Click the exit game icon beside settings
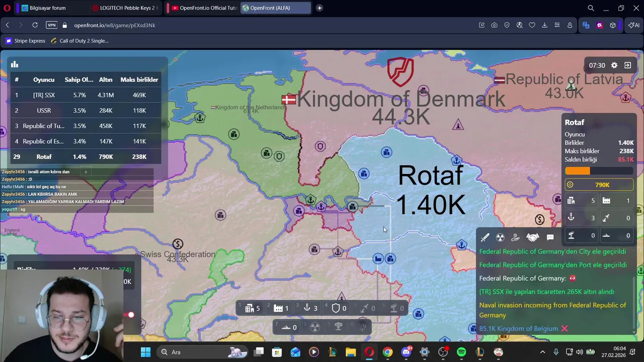 [x=628, y=65]
